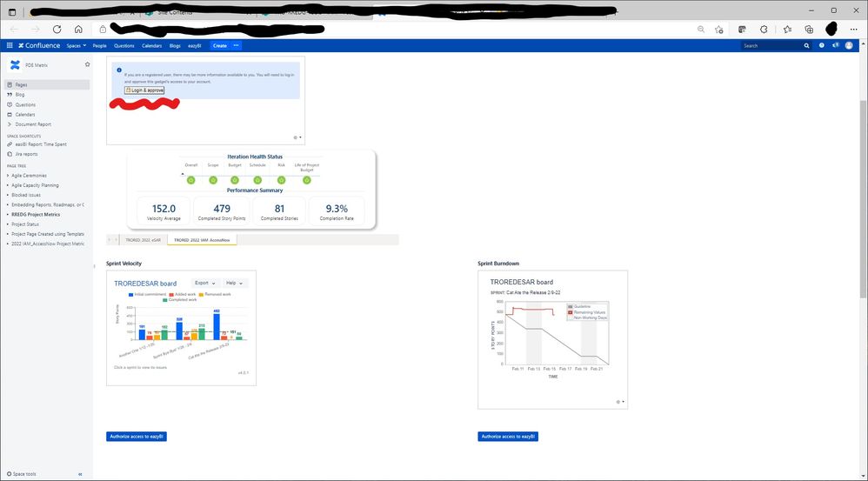Click the browser Refresh icon

[57, 30]
